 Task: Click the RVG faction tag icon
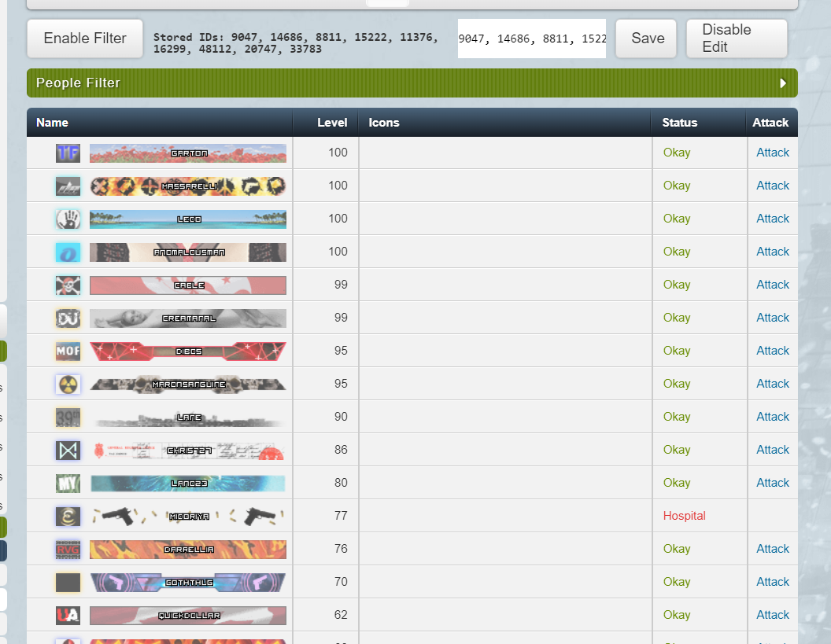coord(68,550)
